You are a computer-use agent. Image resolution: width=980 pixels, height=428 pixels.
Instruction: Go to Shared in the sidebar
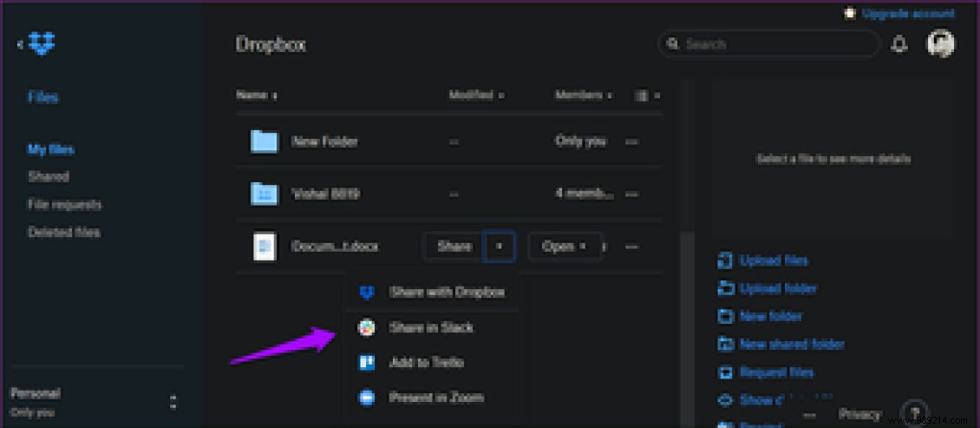pyautogui.click(x=48, y=177)
